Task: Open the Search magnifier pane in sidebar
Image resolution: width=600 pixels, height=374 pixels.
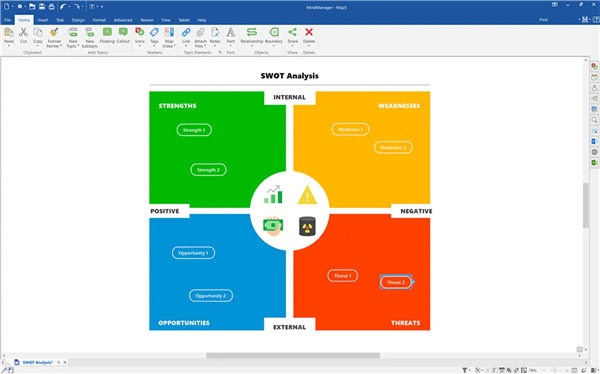Action: 594,120
